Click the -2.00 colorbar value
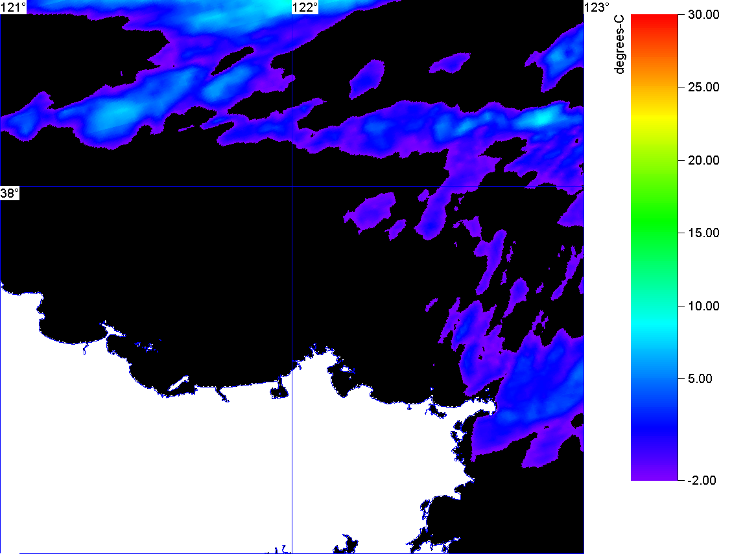The image size is (756, 554). click(x=702, y=480)
